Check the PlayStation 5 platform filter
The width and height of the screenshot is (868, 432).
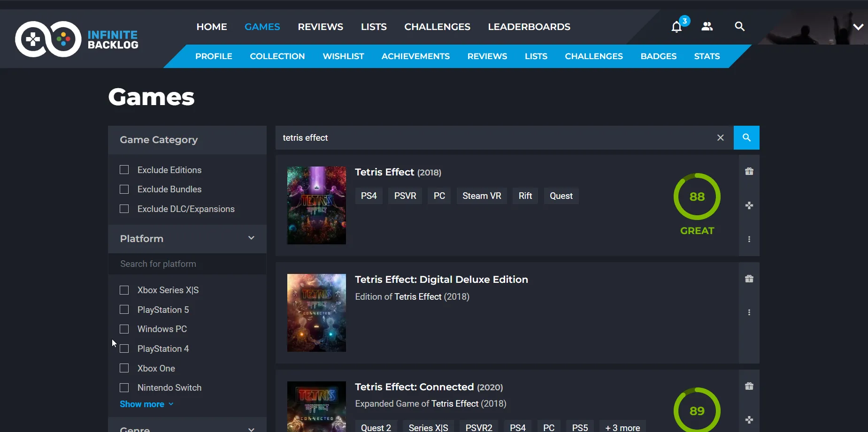(x=124, y=310)
